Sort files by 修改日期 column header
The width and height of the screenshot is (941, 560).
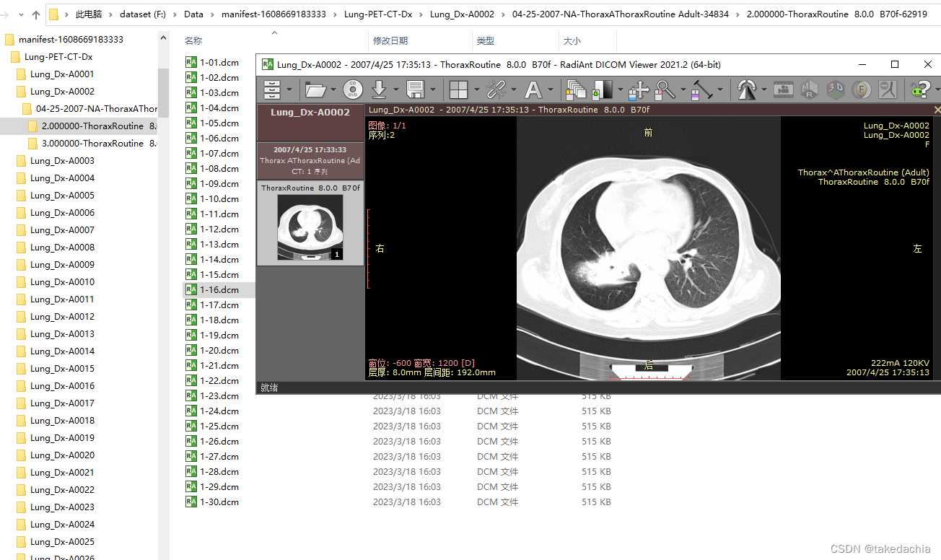(x=390, y=41)
